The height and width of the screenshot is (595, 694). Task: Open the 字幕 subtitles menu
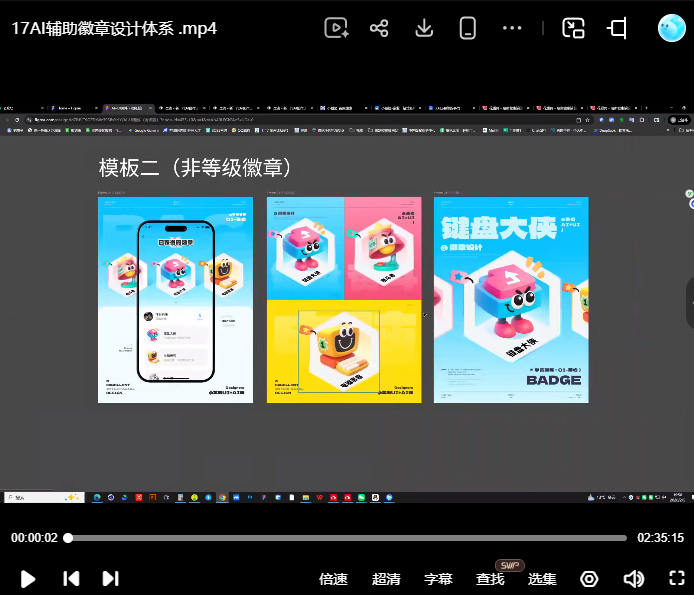[438, 579]
